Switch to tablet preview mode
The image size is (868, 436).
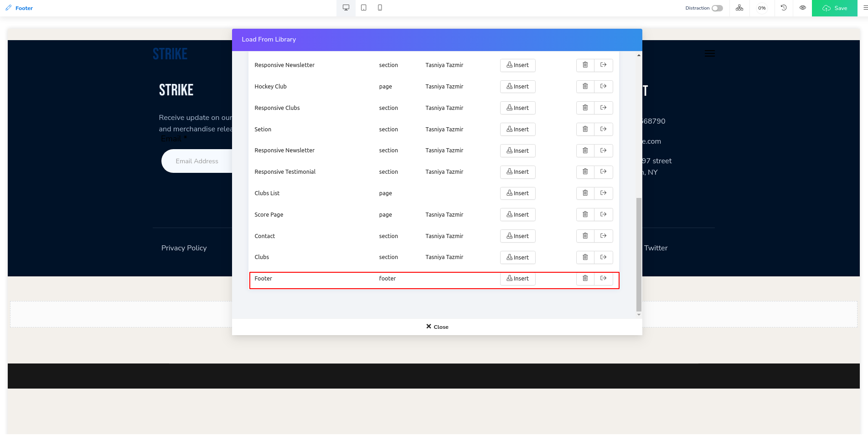click(x=363, y=8)
